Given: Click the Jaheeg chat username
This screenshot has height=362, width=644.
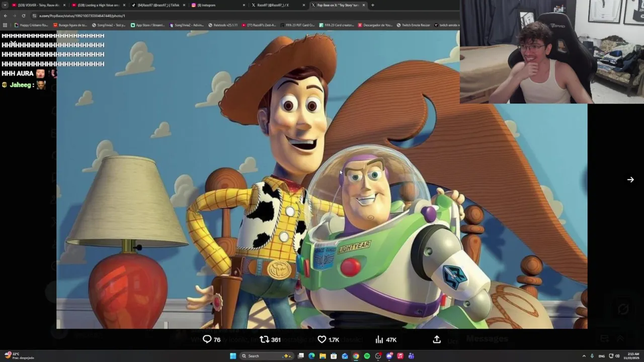Looking at the screenshot, I should point(22,85).
